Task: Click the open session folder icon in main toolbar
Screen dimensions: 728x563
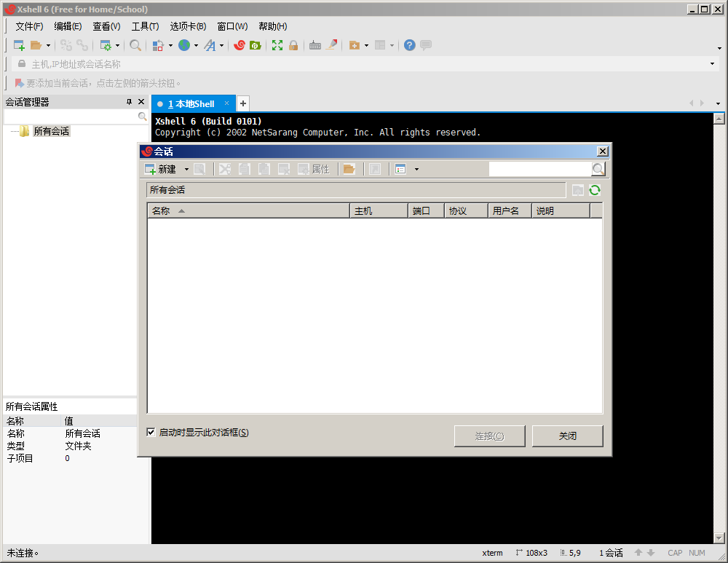Action: click(x=36, y=45)
